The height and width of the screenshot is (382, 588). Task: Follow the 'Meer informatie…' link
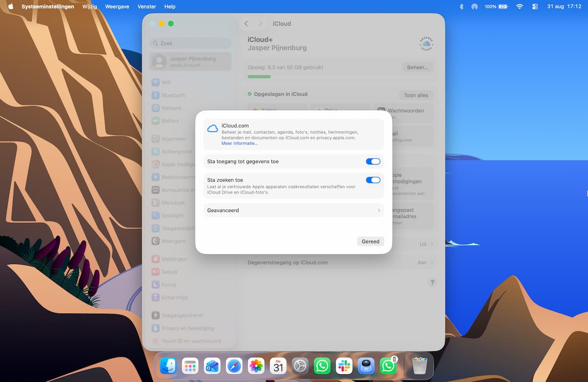click(240, 143)
